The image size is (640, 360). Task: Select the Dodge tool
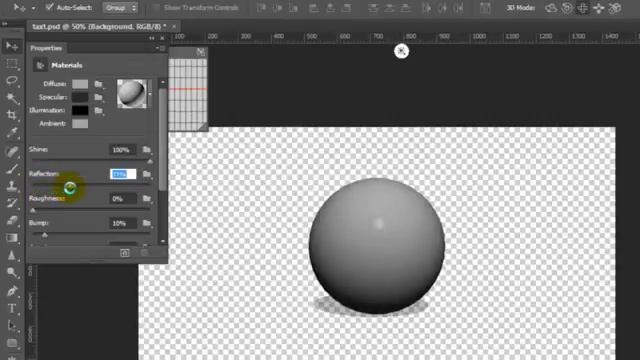(x=12, y=273)
